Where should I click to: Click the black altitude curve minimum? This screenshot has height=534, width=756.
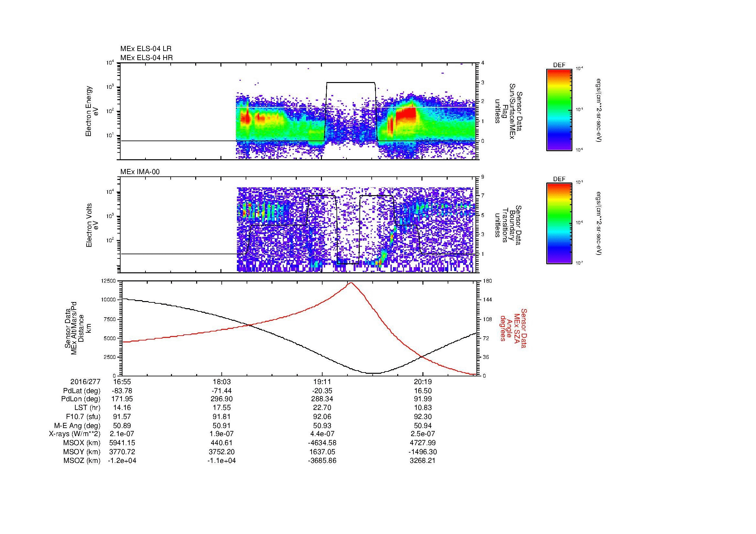tap(373, 373)
